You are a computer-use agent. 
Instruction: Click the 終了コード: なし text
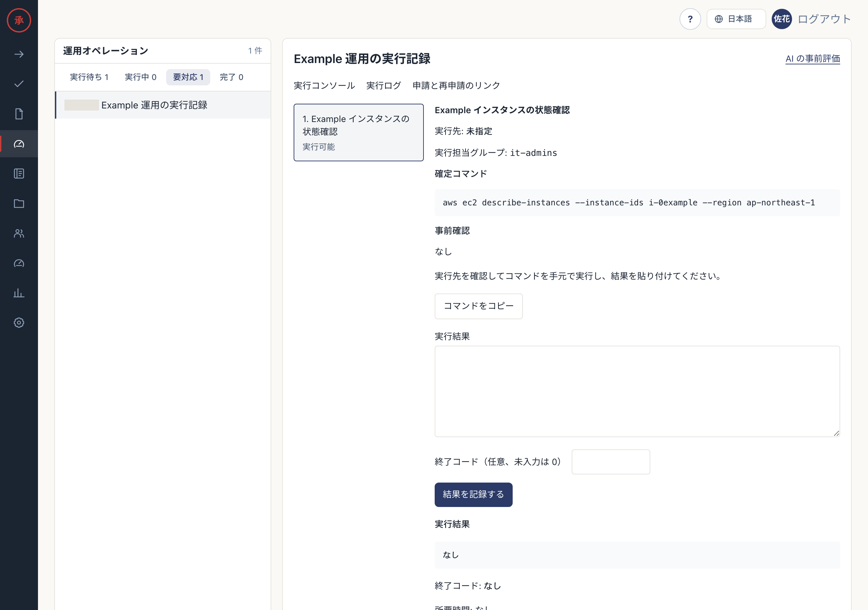[468, 586]
